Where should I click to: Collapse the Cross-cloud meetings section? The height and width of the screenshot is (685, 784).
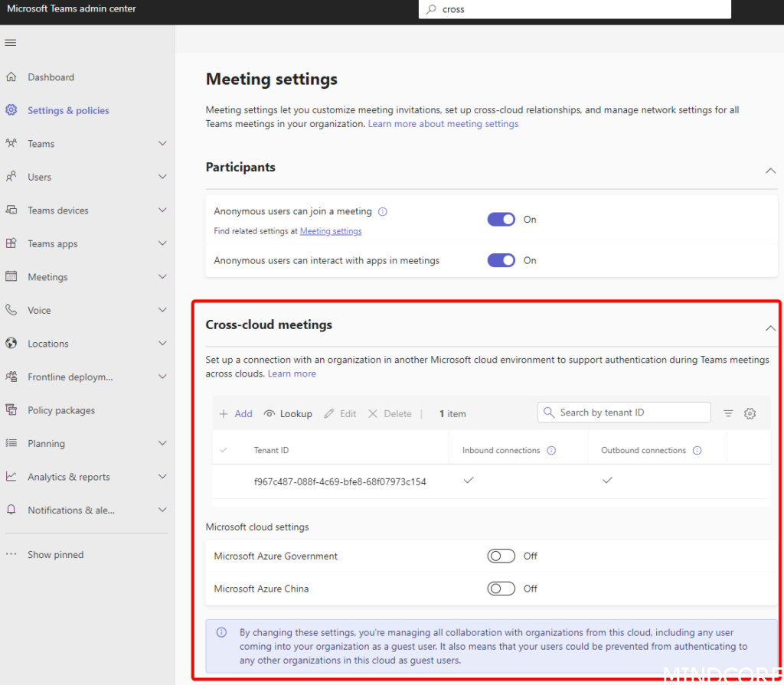pyautogui.click(x=770, y=328)
